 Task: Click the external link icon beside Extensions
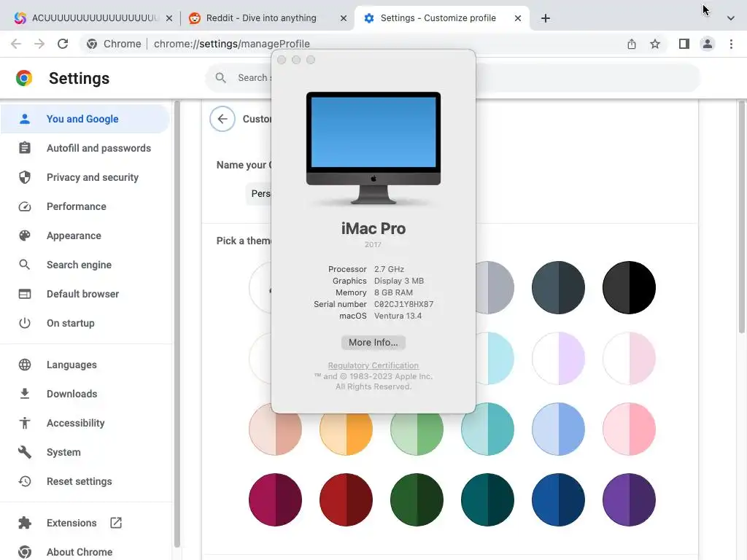coord(116,523)
